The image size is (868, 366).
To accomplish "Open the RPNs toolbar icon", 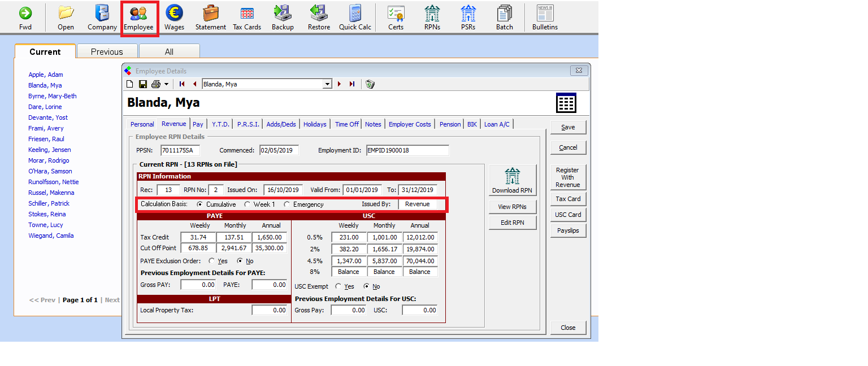I will pyautogui.click(x=432, y=14).
